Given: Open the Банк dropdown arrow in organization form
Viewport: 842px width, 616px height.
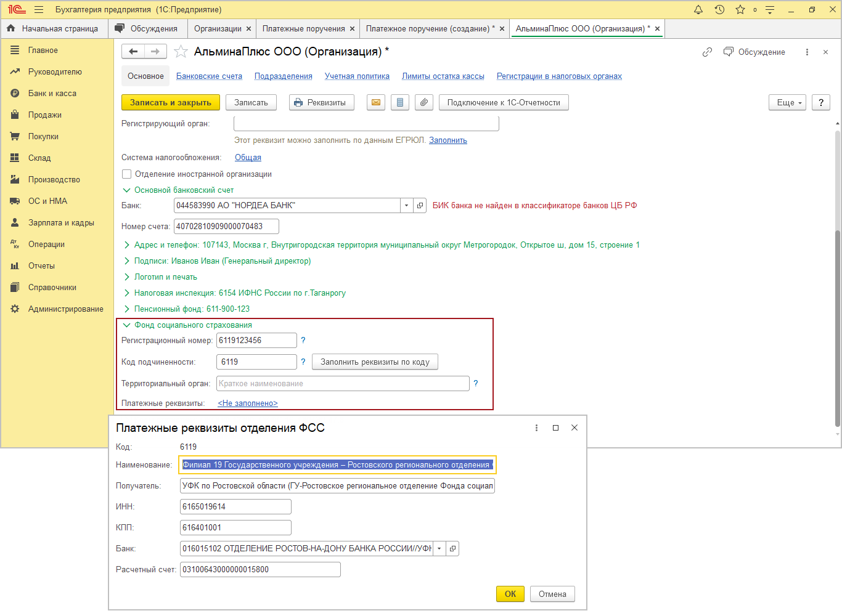Looking at the screenshot, I should [407, 206].
